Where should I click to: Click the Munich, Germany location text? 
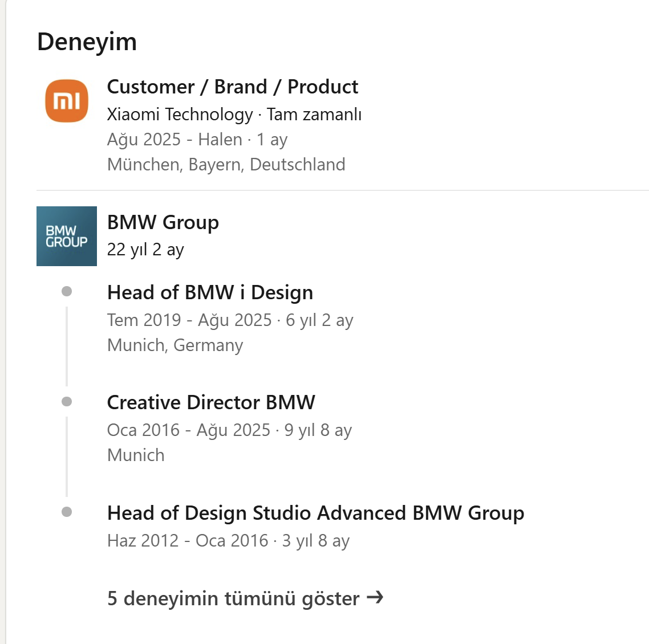pyautogui.click(x=175, y=345)
